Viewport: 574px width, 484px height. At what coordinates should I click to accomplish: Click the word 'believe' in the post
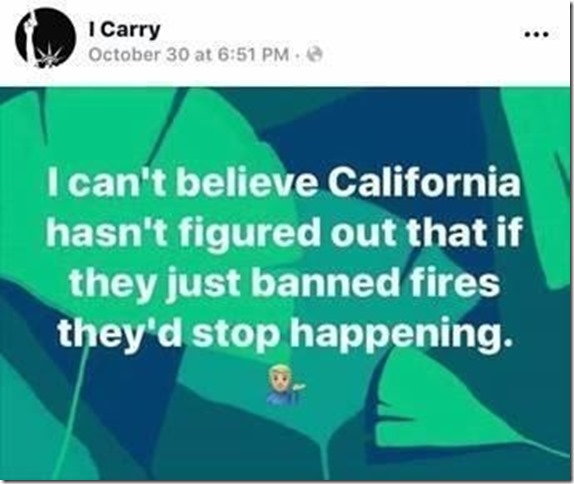(x=247, y=182)
